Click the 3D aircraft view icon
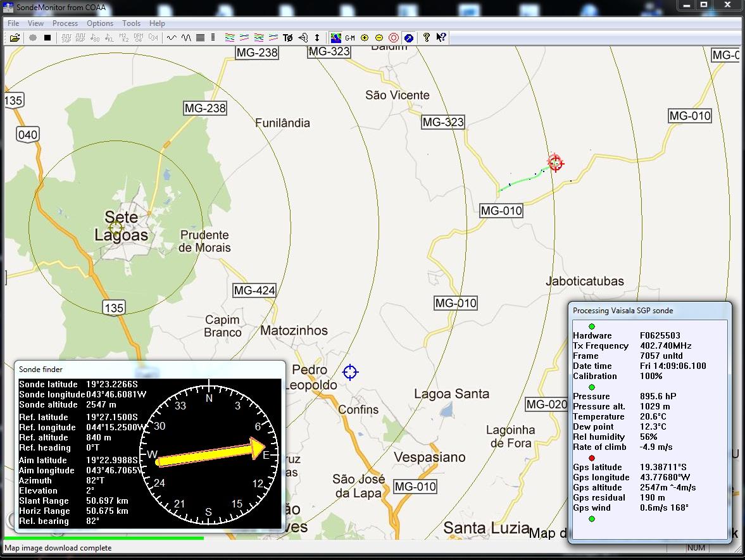The width and height of the screenshot is (745, 560). click(x=303, y=37)
